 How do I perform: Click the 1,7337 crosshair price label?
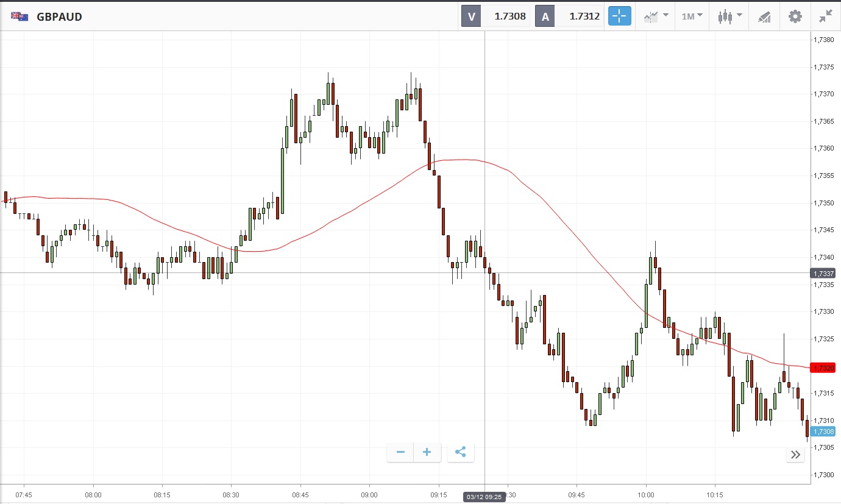pyautogui.click(x=825, y=274)
